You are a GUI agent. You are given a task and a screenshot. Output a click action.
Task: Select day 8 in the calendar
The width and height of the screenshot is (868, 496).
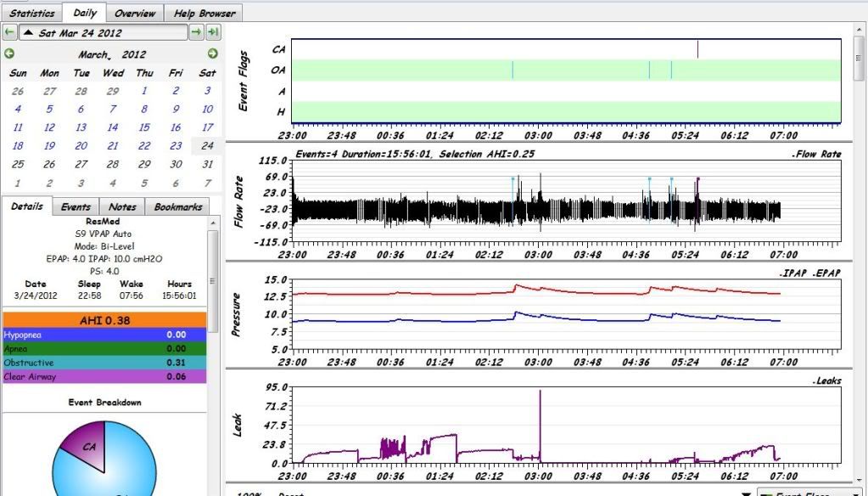144,110
